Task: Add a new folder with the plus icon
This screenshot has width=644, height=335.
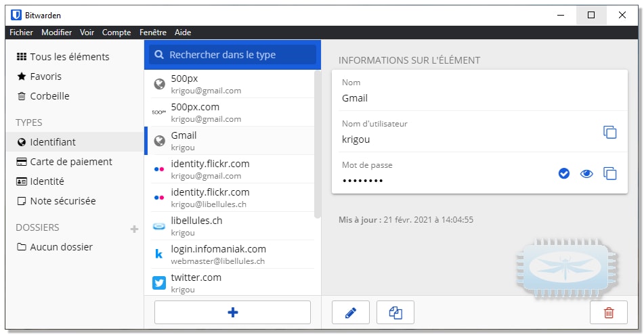Action: click(x=134, y=229)
